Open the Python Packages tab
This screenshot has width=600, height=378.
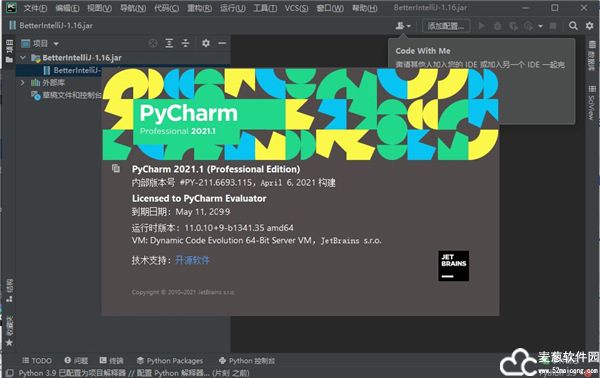pyautogui.click(x=170, y=361)
